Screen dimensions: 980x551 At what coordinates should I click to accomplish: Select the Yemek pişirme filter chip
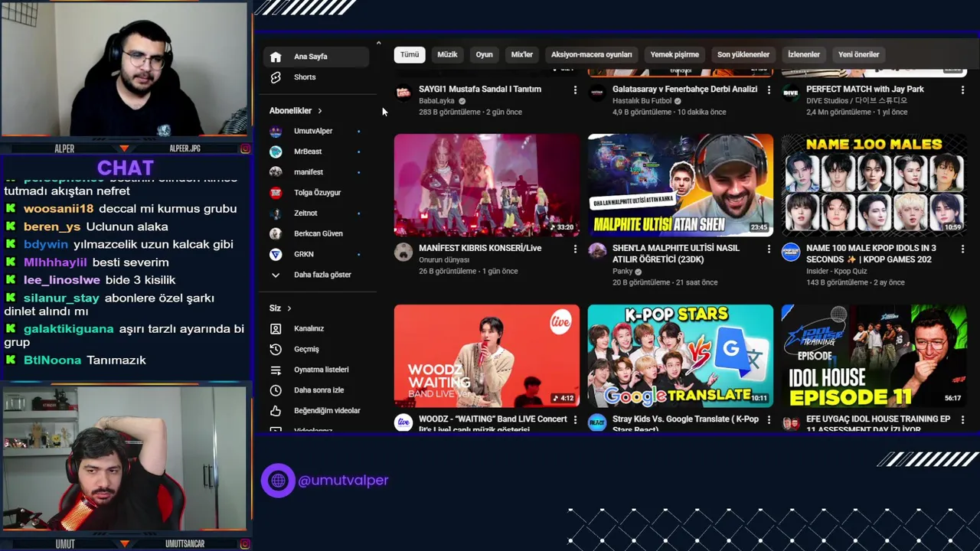tap(675, 54)
